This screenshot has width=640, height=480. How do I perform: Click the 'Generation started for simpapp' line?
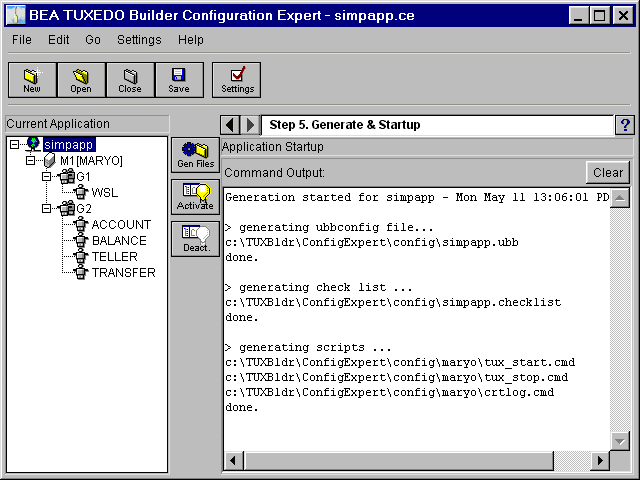click(417, 198)
